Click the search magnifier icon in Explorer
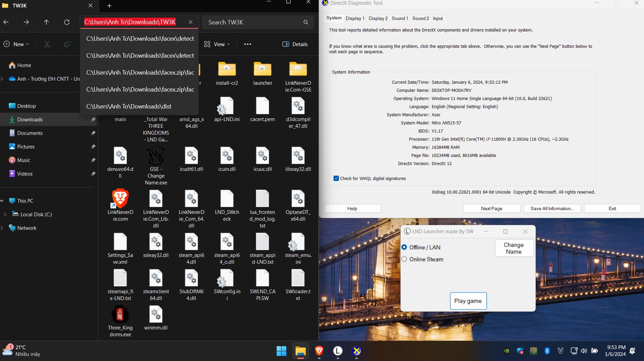Screen dimensions: 644x361 point(306,22)
